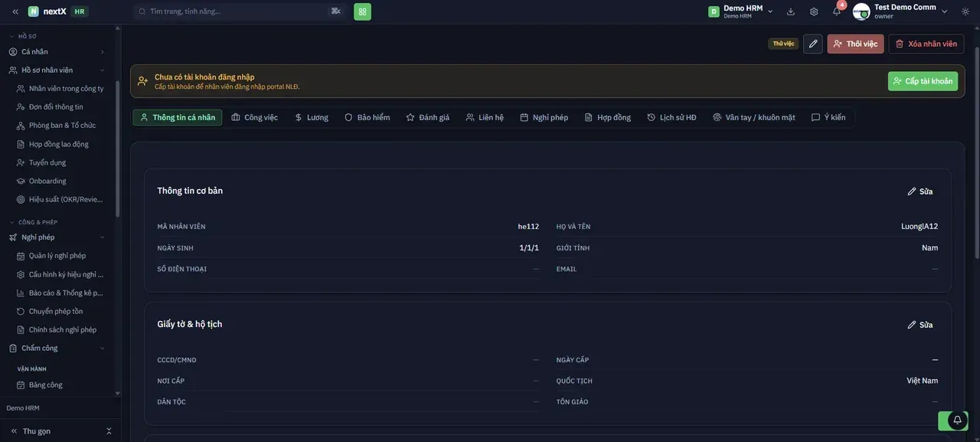Open the Tuyển dụng sidebar item
980x442 pixels.
click(60, 162)
